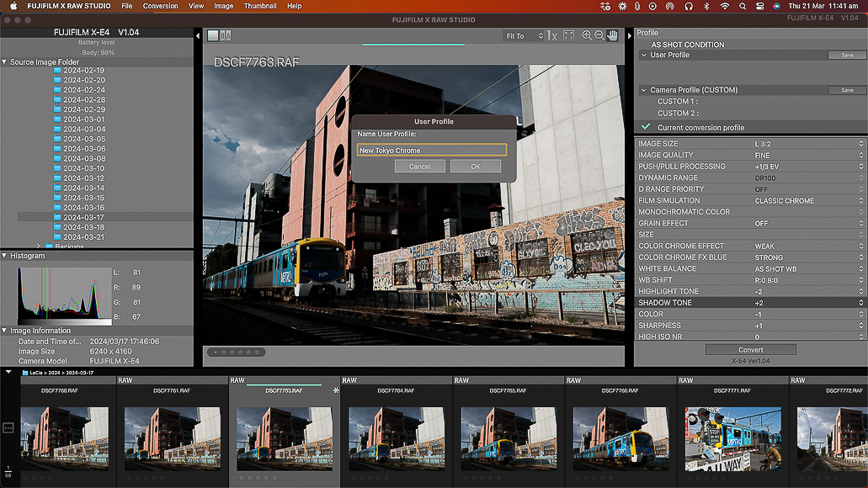Toggle Current conversion profile checkmark
Viewport: 868px width, 488px height.
pos(646,127)
